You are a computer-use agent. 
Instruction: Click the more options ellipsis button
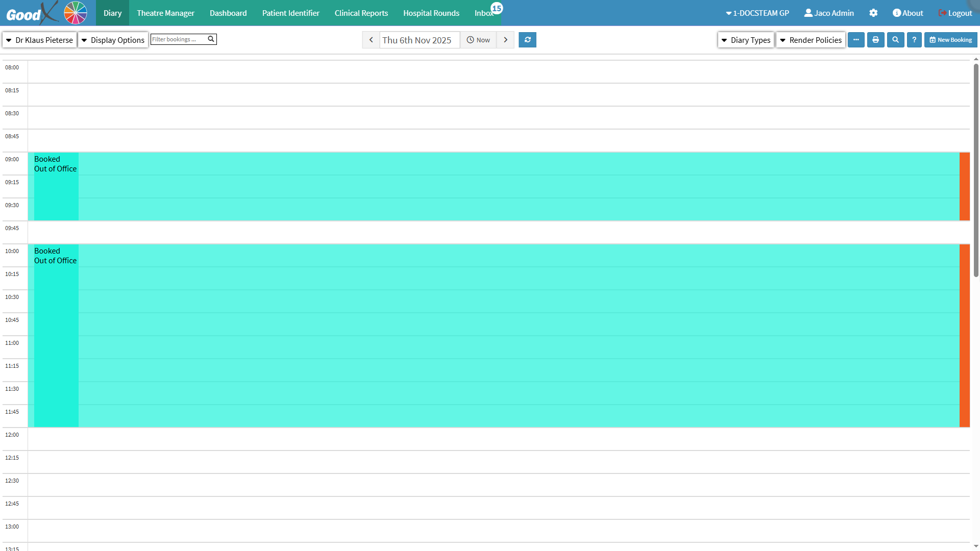click(x=856, y=40)
